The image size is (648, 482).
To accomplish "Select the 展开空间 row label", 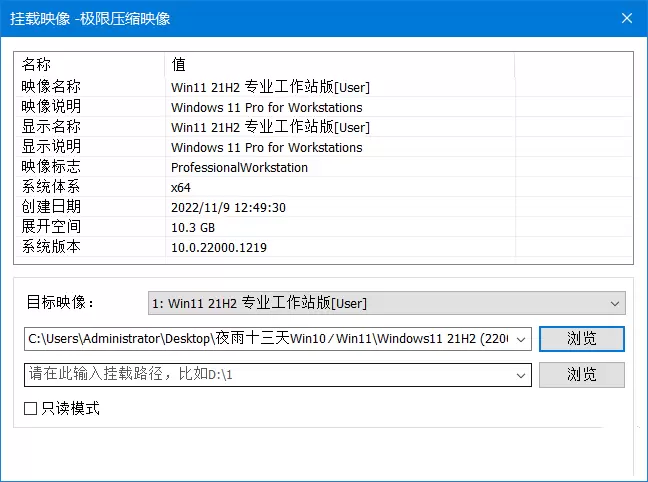I will [x=51, y=227].
